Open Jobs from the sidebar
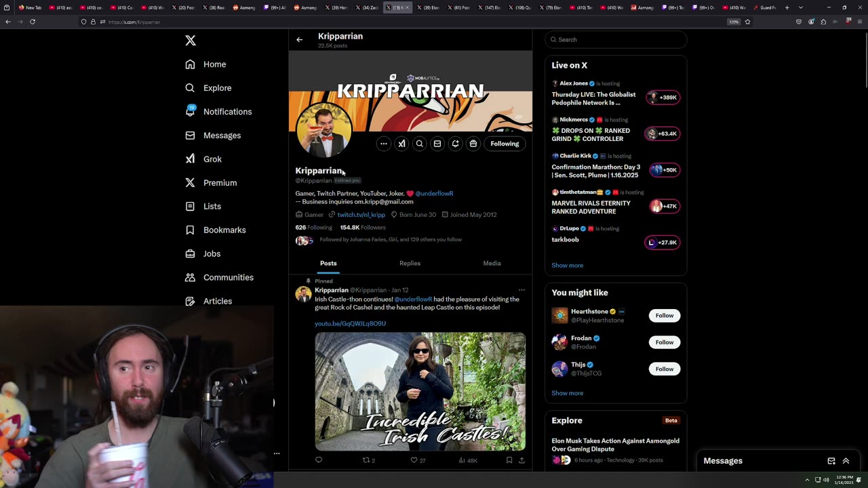Viewport: 868px width, 488px height. coord(203,253)
